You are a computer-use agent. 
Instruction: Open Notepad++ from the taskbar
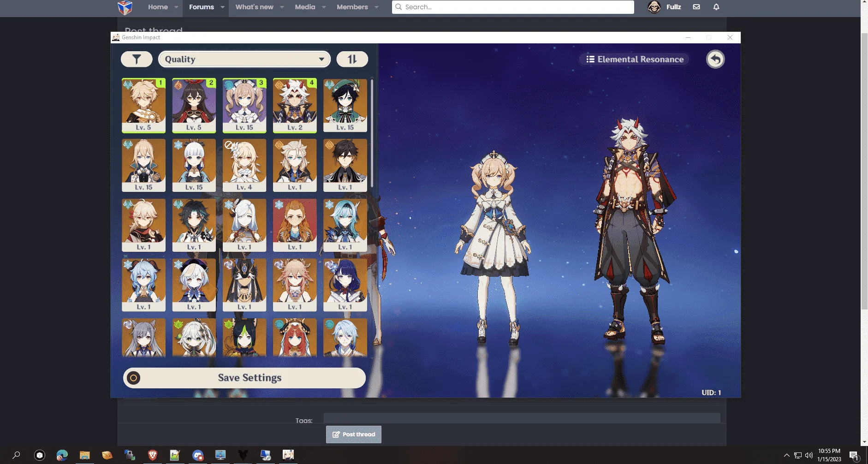tap(175, 455)
